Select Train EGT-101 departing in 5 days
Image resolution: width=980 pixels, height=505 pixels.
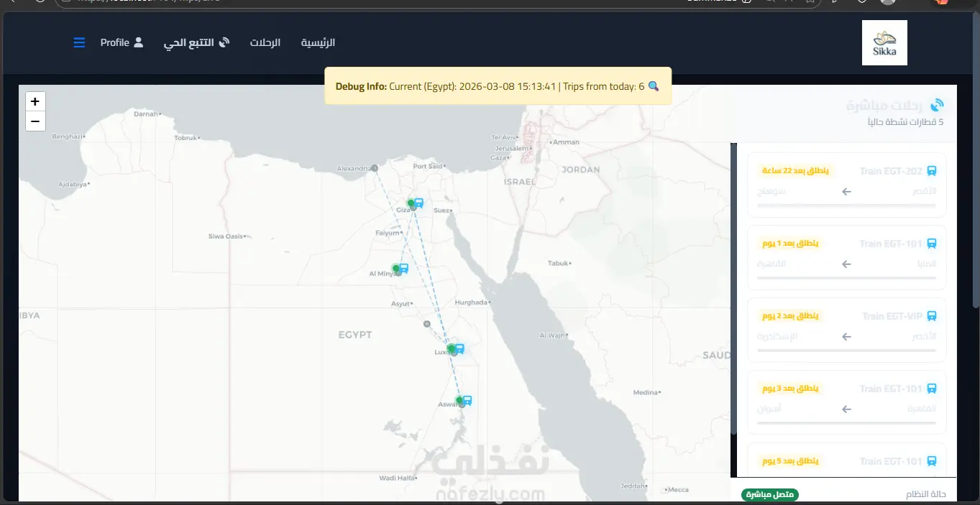(x=891, y=461)
